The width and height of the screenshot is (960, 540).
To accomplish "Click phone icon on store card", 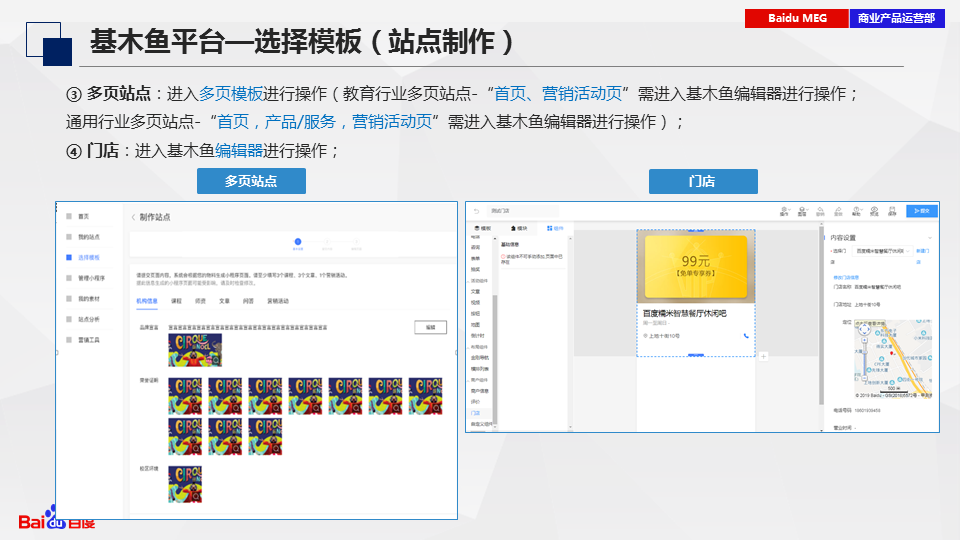I will [746, 336].
